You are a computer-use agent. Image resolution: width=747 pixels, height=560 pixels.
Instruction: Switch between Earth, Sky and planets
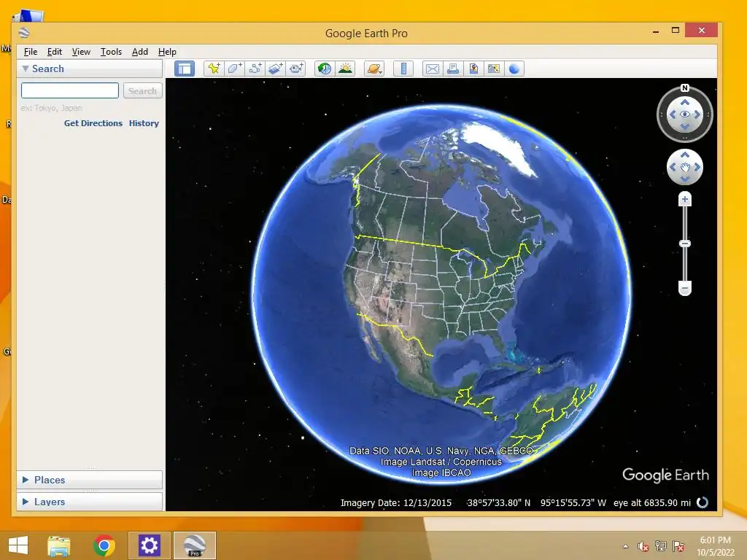click(374, 69)
